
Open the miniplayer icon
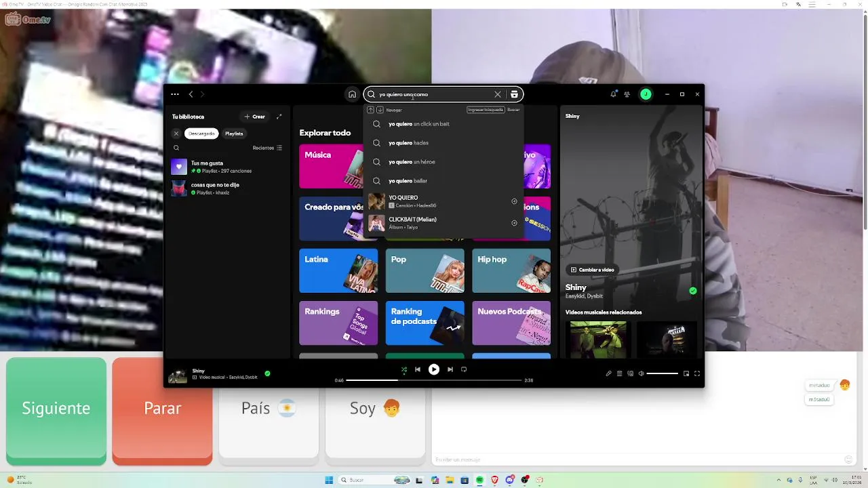click(x=686, y=373)
